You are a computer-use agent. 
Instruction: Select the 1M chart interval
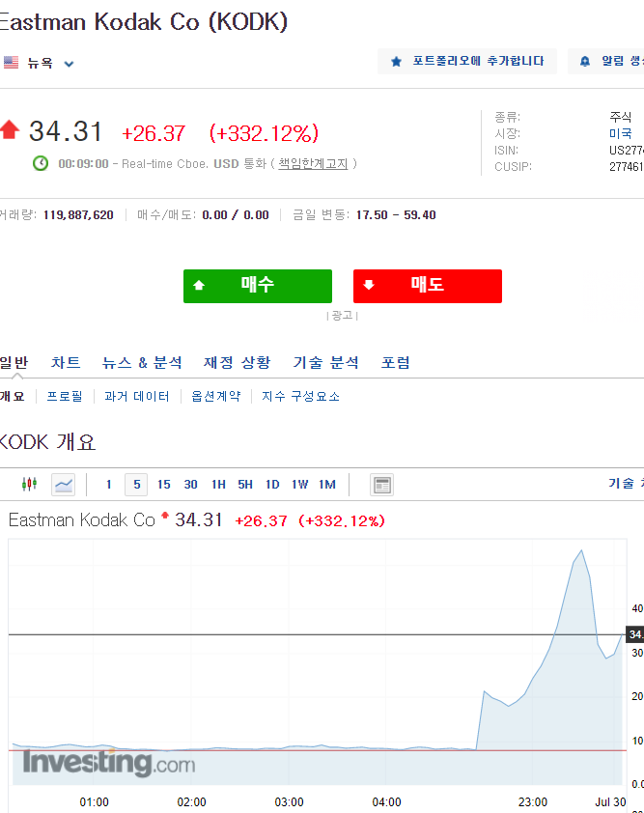327,485
